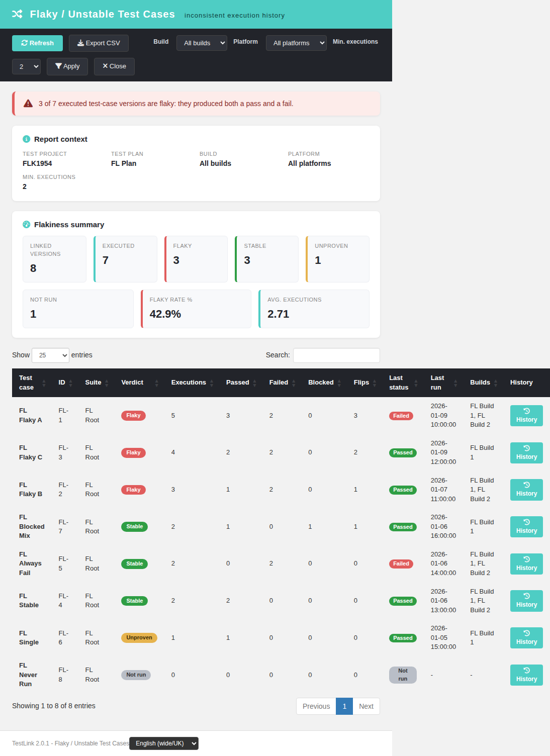Apply the selected filters
The height and width of the screenshot is (756, 550).
(67, 66)
